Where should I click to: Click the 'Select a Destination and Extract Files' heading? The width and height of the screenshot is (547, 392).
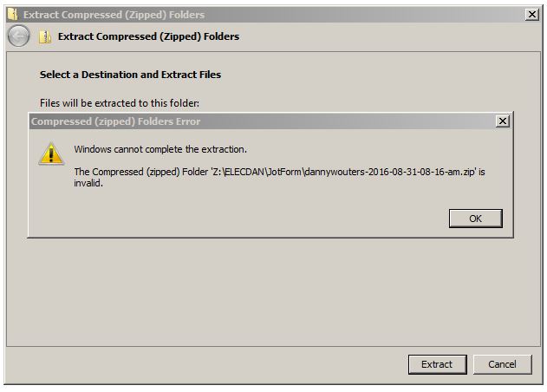point(130,75)
